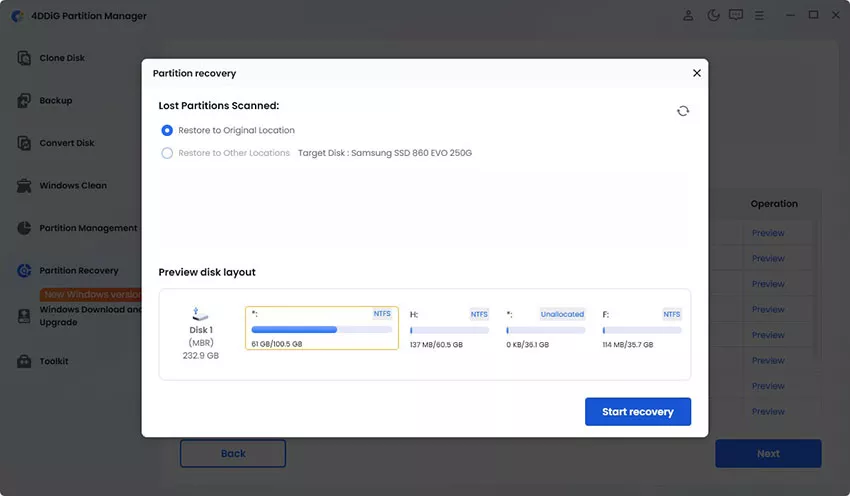The image size is (850, 496).
Task: Select the F: NTFS partition
Action: (642, 328)
